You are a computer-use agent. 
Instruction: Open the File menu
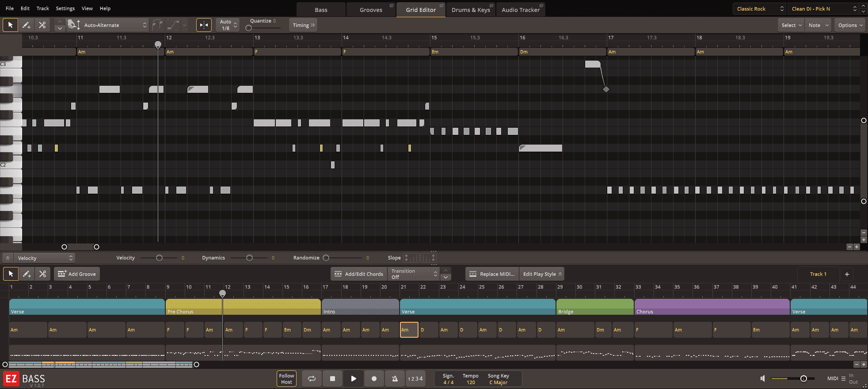(x=10, y=8)
